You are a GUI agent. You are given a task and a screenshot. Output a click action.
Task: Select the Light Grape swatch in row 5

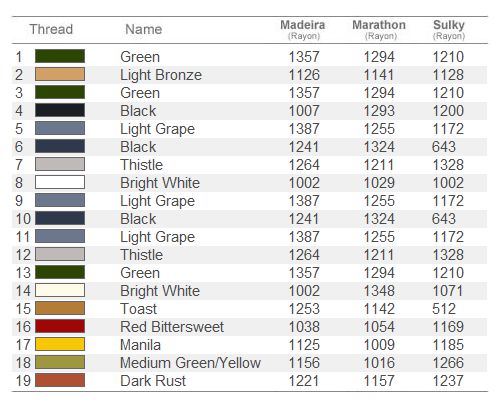point(60,128)
